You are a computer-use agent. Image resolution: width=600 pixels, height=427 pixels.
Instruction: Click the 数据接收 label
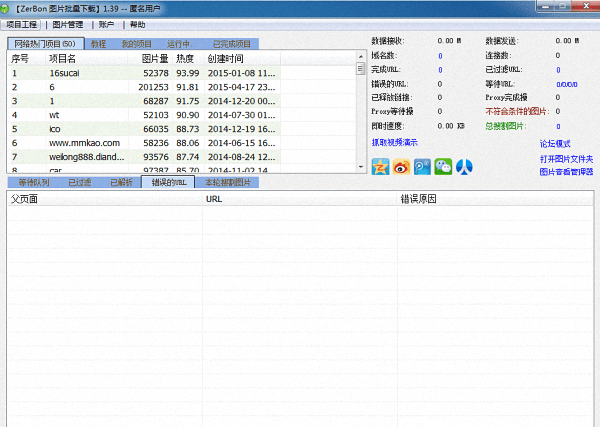[x=388, y=41]
